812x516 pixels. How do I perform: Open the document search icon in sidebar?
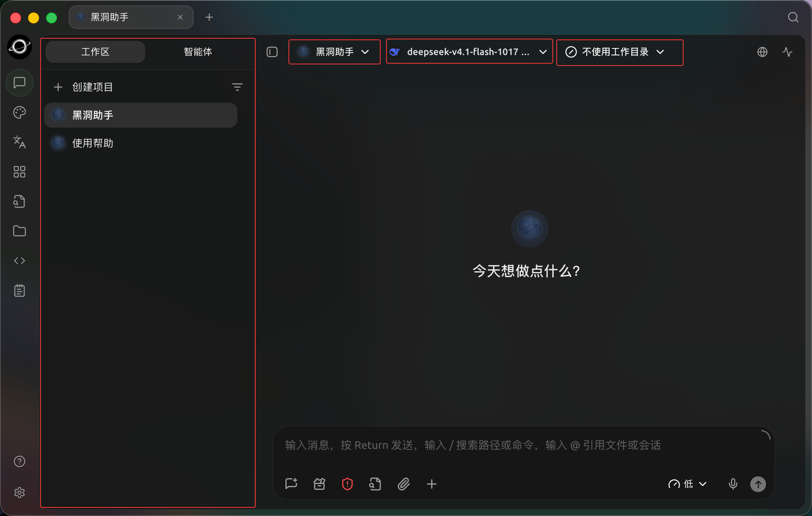20,201
